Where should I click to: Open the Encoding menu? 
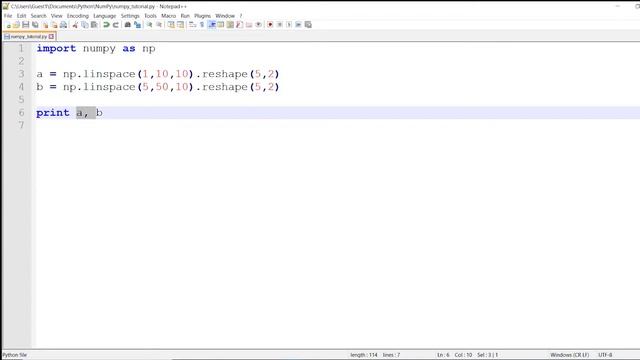78,16
